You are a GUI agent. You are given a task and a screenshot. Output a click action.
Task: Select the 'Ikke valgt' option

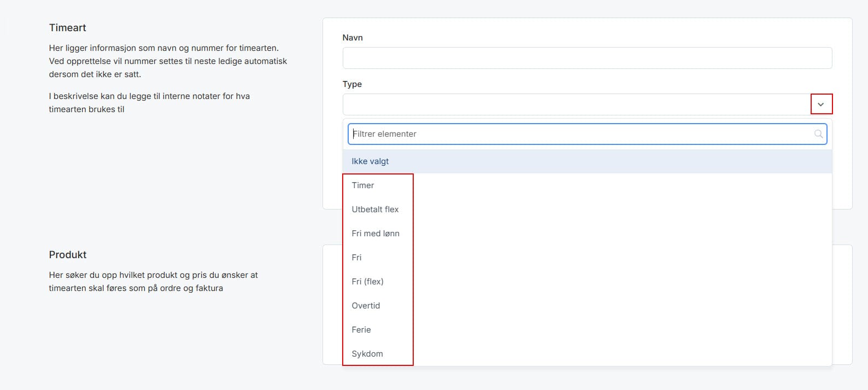pyautogui.click(x=370, y=161)
